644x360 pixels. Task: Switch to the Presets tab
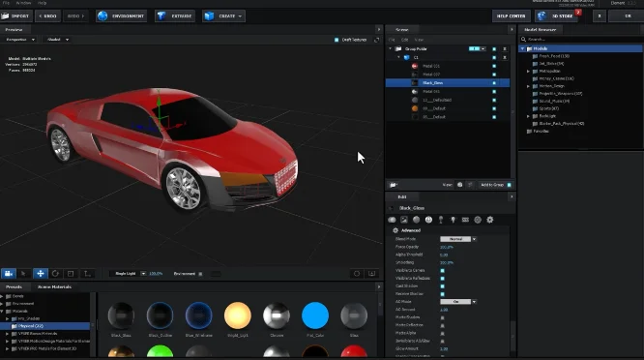pyautogui.click(x=14, y=286)
